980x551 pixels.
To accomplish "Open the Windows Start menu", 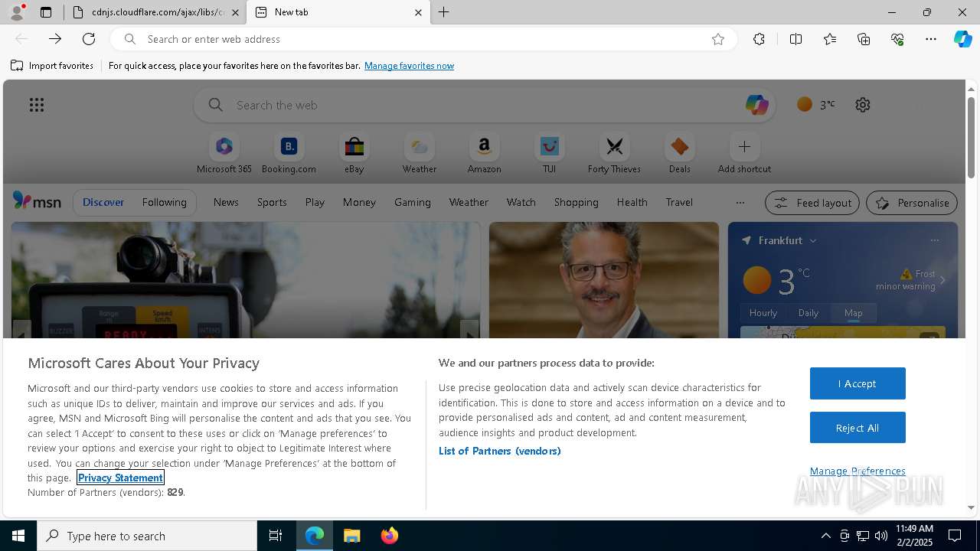I will pos(18,536).
